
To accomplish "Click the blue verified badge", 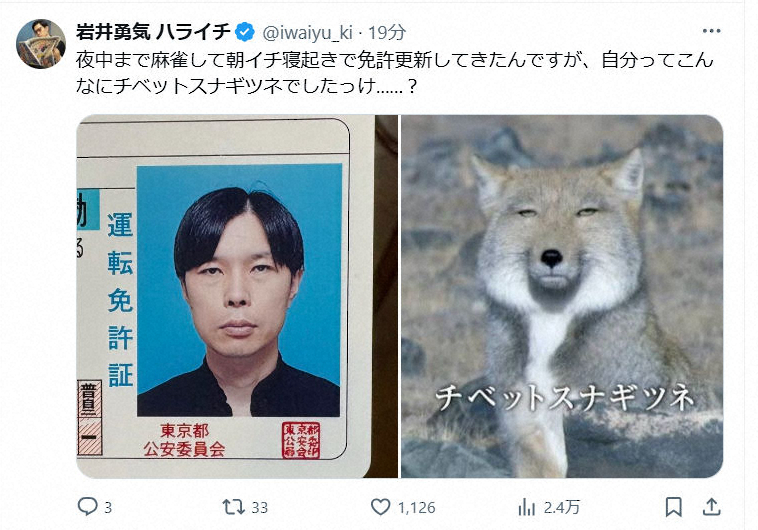I will [245, 32].
